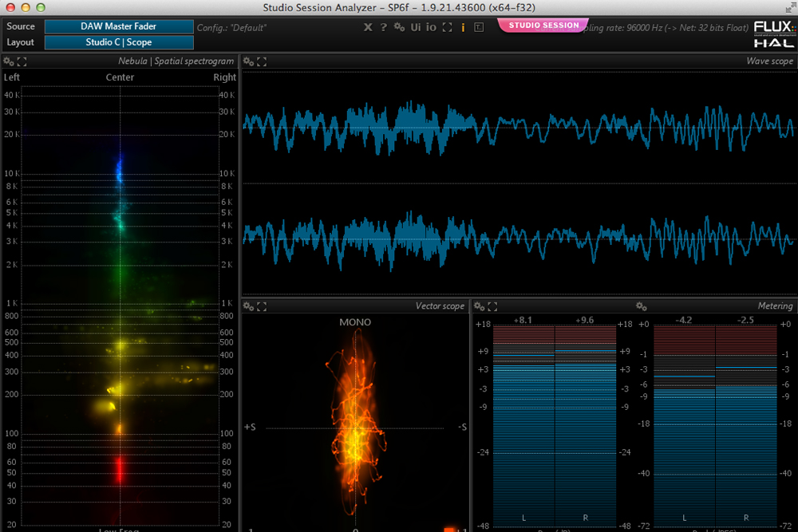This screenshot has width=798, height=532.
Task: Click the global settings gears in top toolbar
Action: coord(399,27)
